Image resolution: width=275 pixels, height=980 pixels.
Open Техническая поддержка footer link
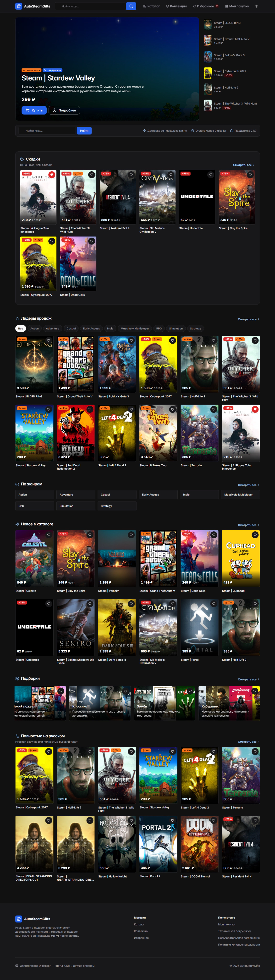(234, 931)
